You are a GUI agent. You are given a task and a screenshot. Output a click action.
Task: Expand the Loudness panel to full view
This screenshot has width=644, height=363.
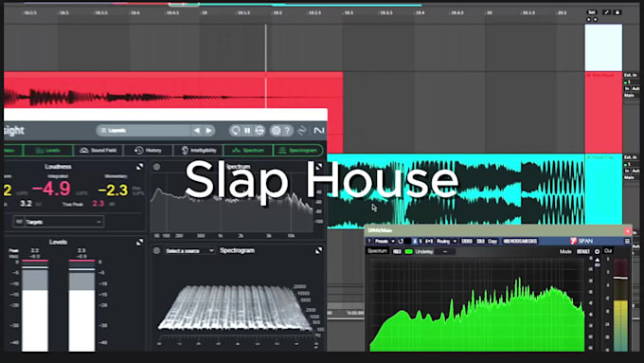139,167
